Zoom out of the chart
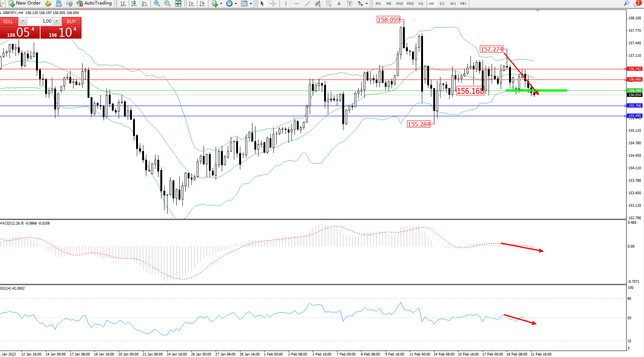Screen dimensions: 644x357 coord(167,3)
